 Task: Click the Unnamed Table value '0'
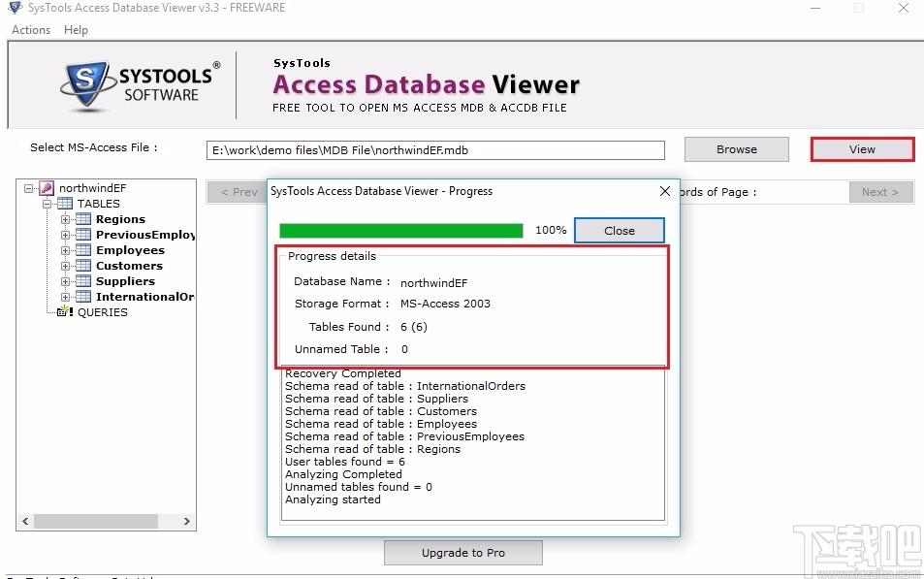coord(405,349)
